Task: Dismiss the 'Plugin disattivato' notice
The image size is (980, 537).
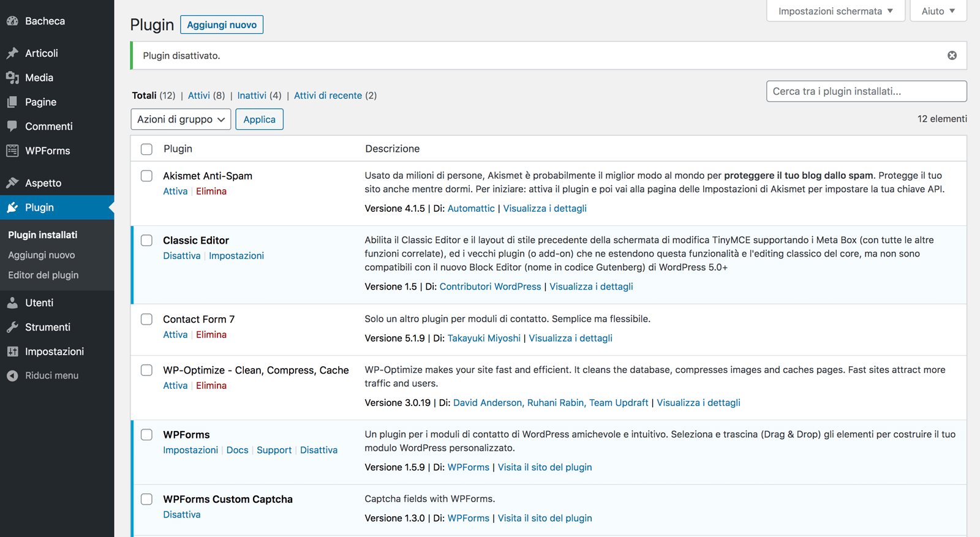Action: (x=952, y=55)
